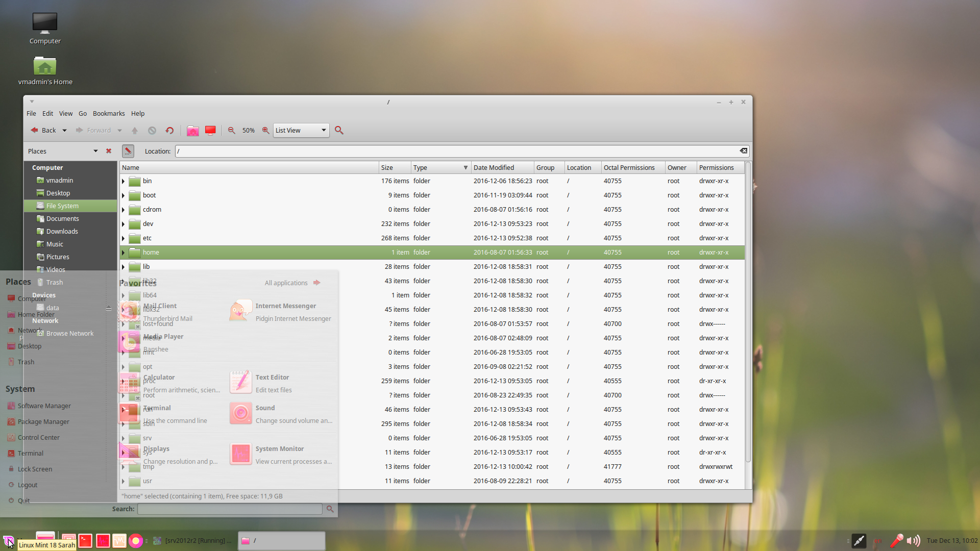
Task: Click the volume speaker tray icon
Action: pos(913,541)
